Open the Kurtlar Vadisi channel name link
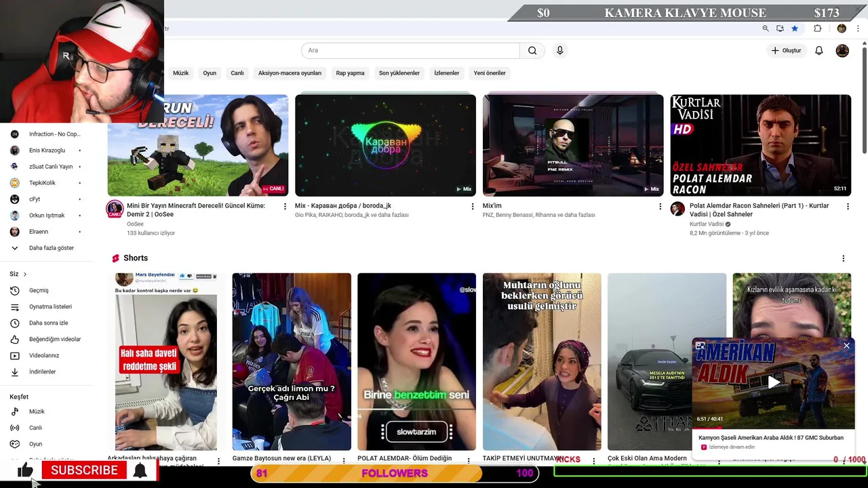The width and height of the screenshot is (868, 488). [x=707, y=224]
